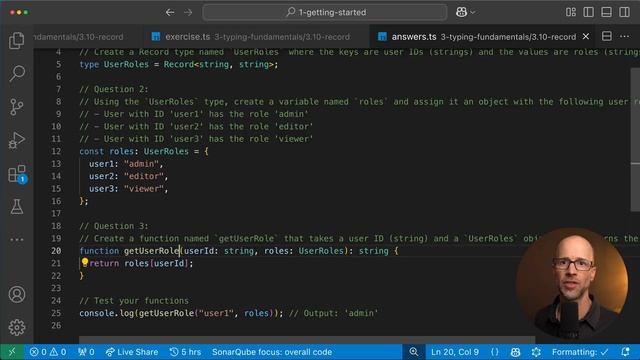Viewport: 640px width, 360px height.
Task: Open the remote window indicator in status bar
Action: coord(12,352)
